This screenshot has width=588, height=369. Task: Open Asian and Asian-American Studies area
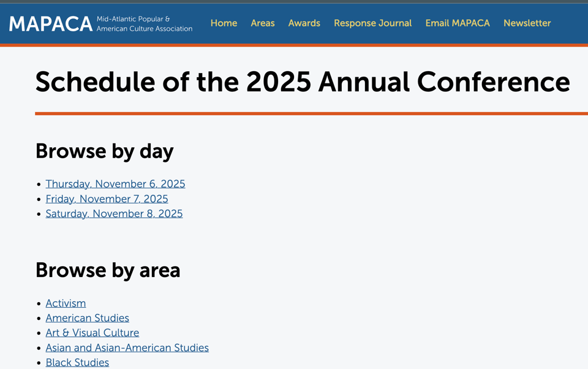click(x=127, y=348)
